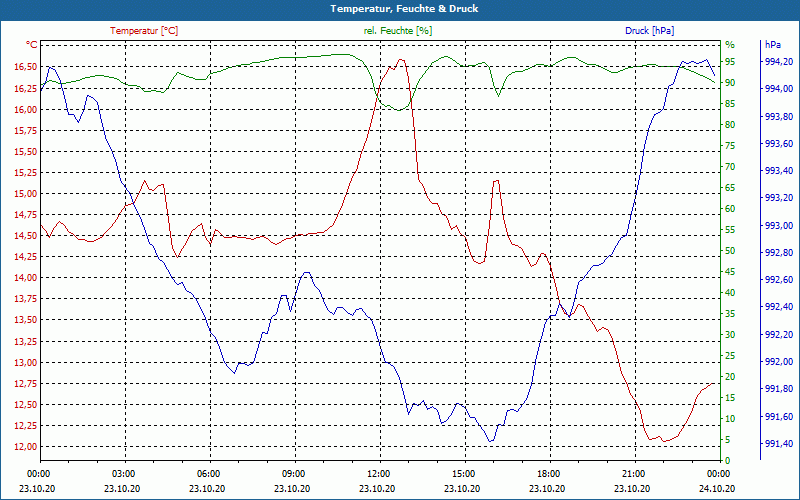Click the blue '992,20' pressure axis value
The image size is (800, 500).
click(779, 335)
